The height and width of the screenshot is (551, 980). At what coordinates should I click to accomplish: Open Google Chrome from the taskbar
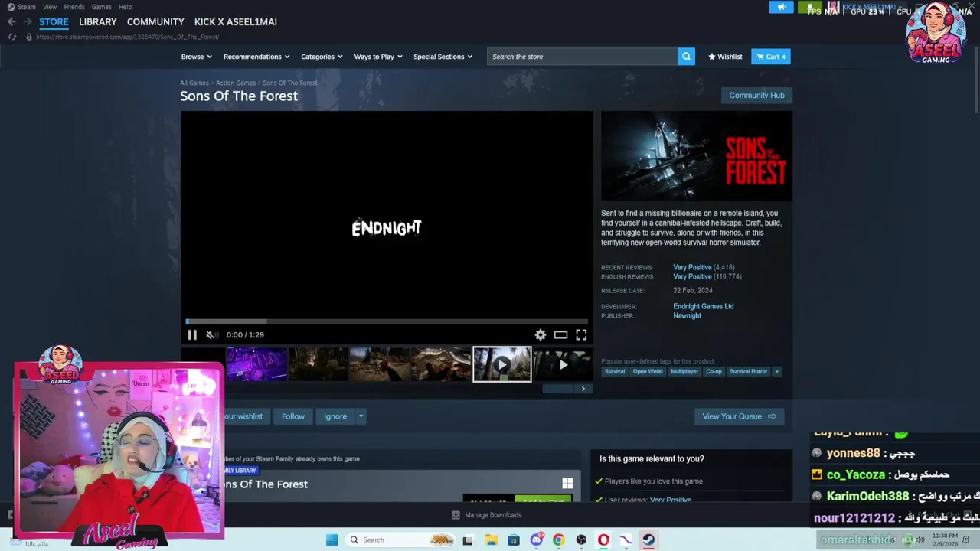(559, 540)
